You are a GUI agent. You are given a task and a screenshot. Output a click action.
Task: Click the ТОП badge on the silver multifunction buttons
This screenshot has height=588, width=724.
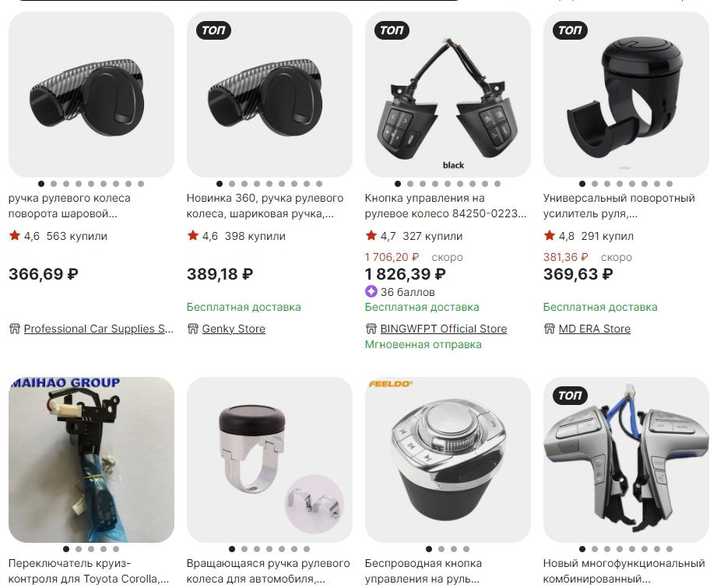[570, 396]
